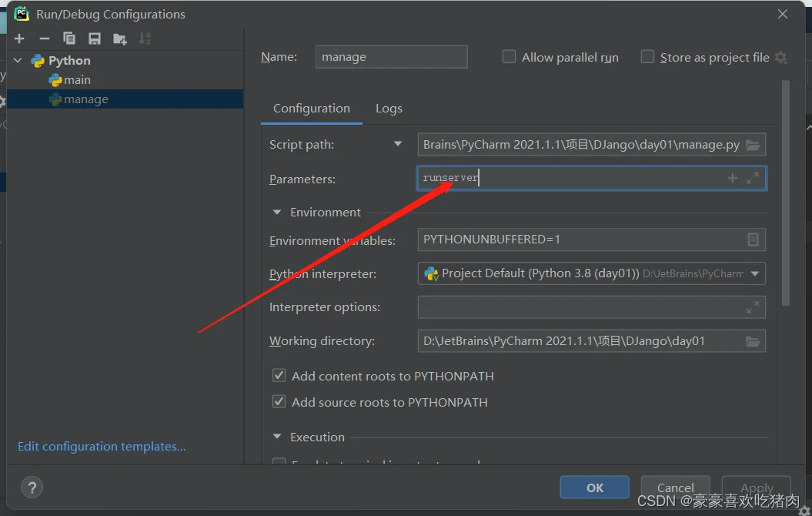Collapse the Environment section
This screenshot has width=812, height=516.
[x=277, y=213]
